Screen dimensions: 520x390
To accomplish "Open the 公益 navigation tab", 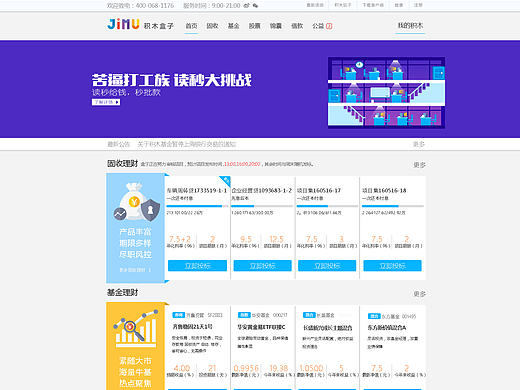I will (318, 26).
